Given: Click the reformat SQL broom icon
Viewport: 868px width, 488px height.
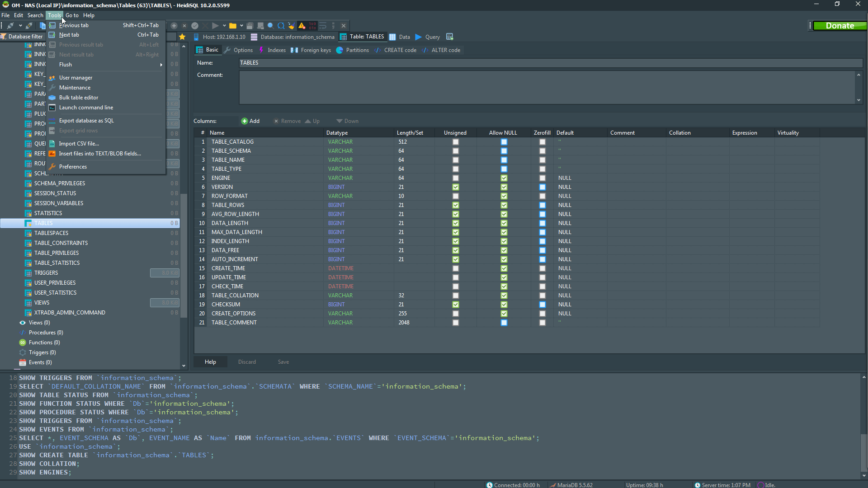Looking at the screenshot, I should [x=292, y=26].
